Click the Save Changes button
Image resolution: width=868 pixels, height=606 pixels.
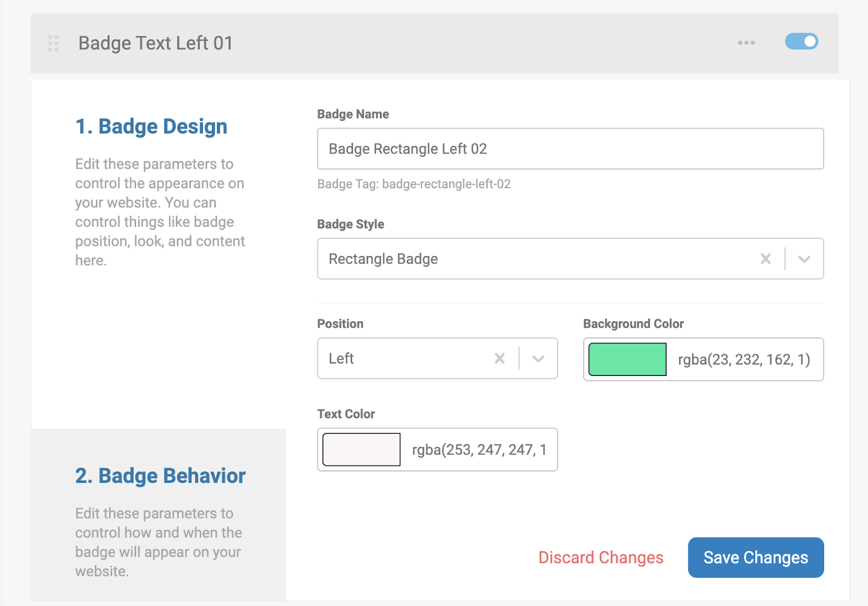(x=755, y=557)
